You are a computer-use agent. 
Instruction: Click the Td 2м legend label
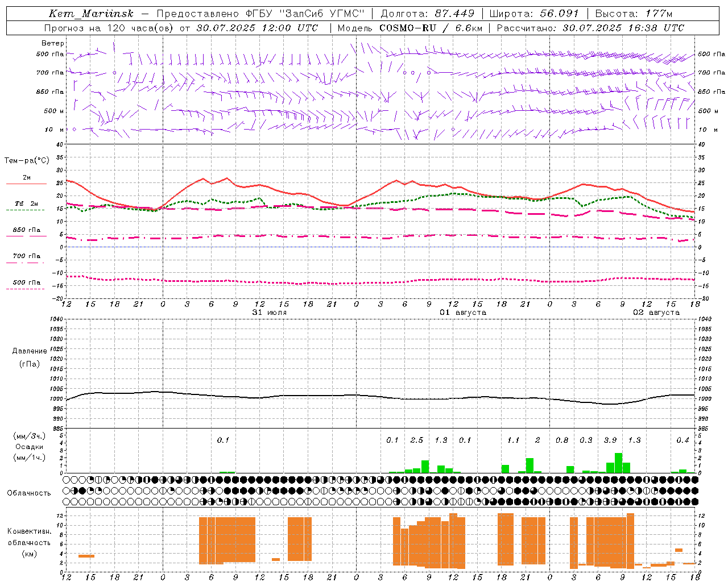click(x=27, y=203)
